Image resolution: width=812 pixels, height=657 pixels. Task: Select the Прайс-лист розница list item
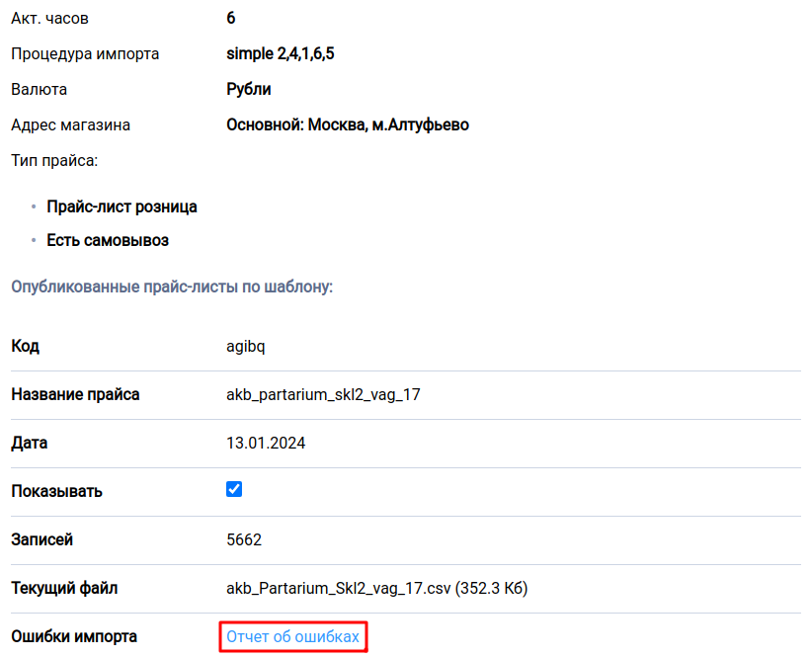coord(122,206)
